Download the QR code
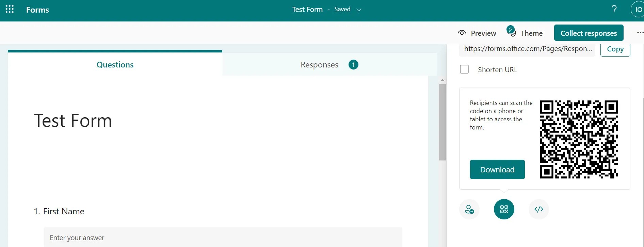The image size is (644, 247). [x=497, y=169]
